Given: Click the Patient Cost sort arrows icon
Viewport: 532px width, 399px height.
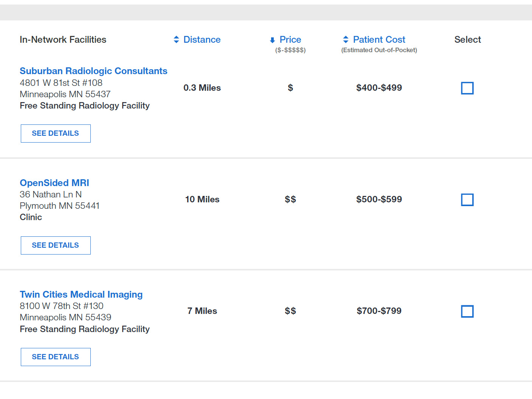Looking at the screenshot, I should pyautogui.click(x=346, y=40).
